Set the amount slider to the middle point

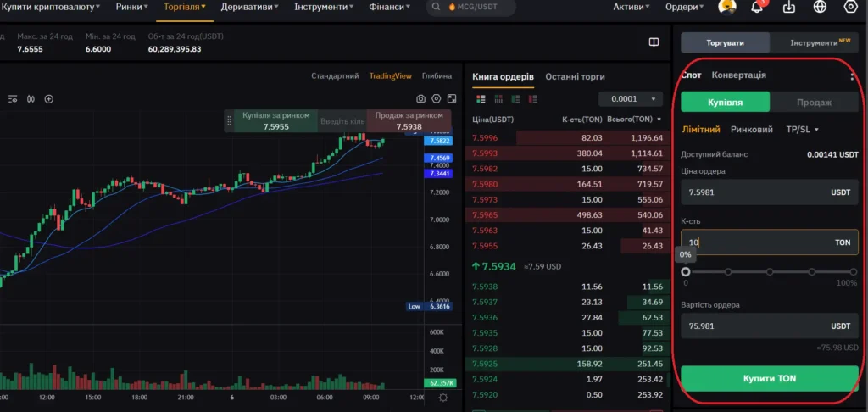pyautogui.click(x=770, y=272)
